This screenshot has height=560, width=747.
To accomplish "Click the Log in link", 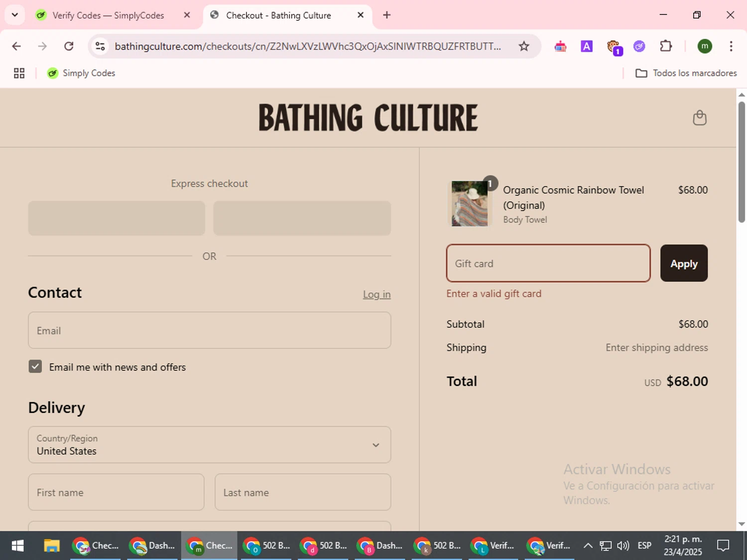I will (x=376, y=294).
